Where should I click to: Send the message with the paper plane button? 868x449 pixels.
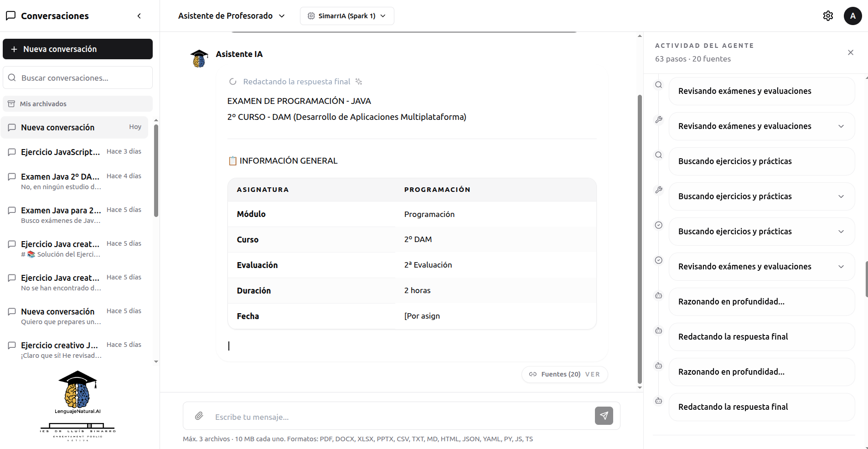tap(604, 416)
